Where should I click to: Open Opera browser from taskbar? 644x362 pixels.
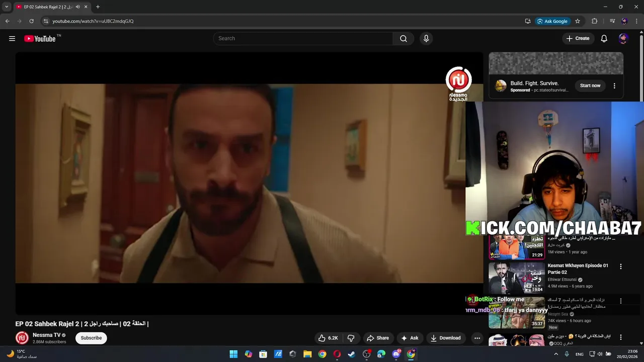[x=337, y=354]
